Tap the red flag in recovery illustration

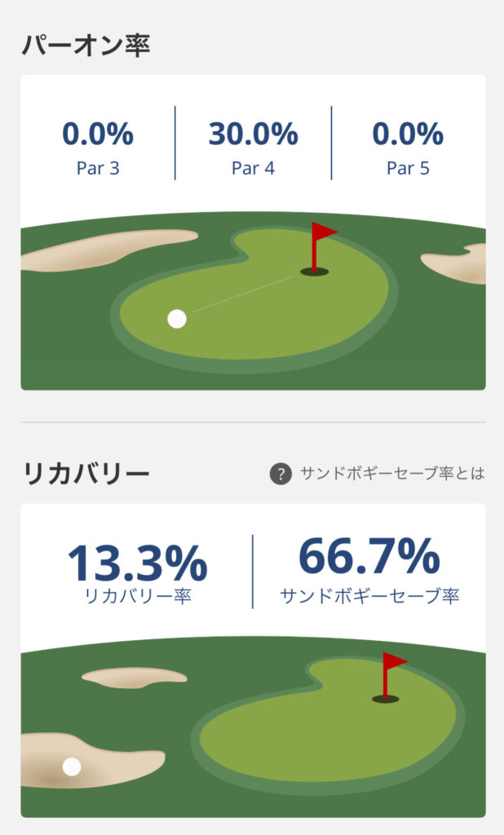point(393,664)
